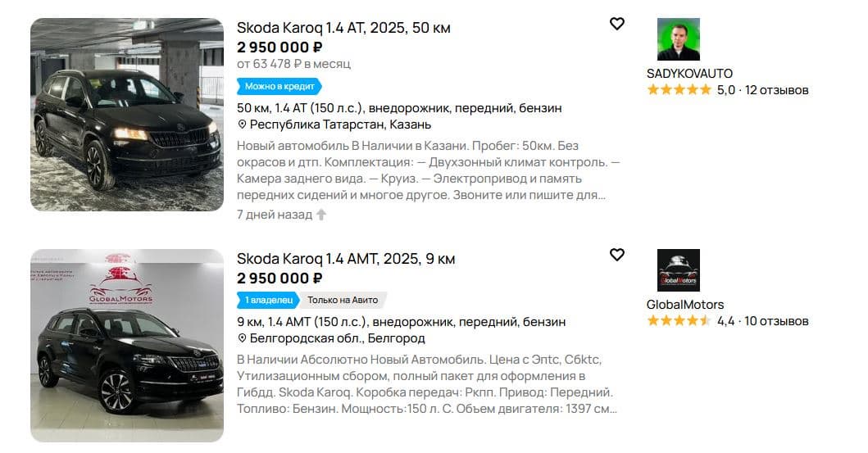Open the Karoq 1.4 AMT, 9 км listing title
Image resolution: width=868 pixels, height=453 pixels.
point(345,259)
